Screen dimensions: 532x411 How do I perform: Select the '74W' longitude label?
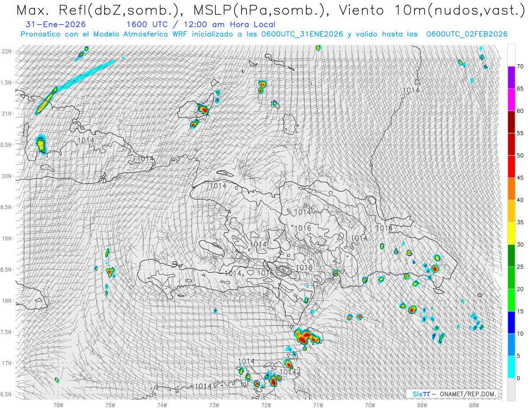162,404
